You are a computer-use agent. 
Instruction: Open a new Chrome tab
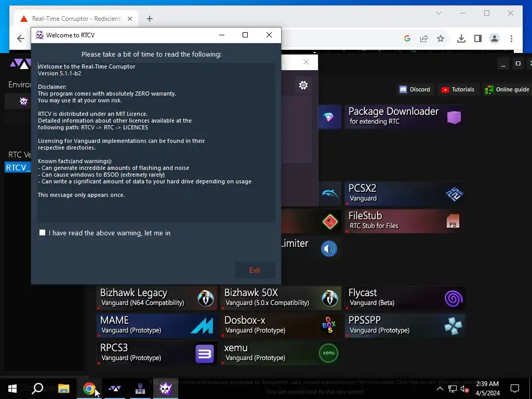(x=150, y=19)
